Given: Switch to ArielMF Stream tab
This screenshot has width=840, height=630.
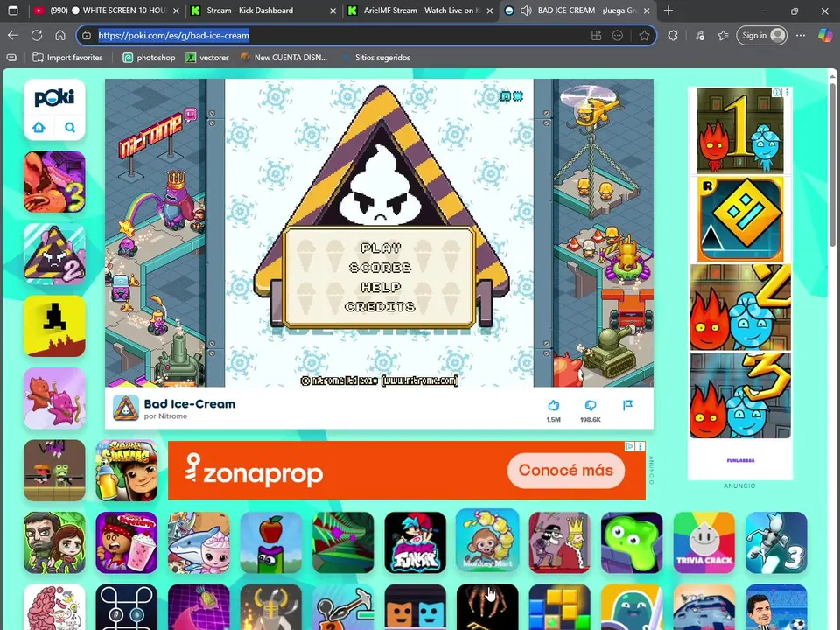Looking at the screenshot, I should point(421,10).
